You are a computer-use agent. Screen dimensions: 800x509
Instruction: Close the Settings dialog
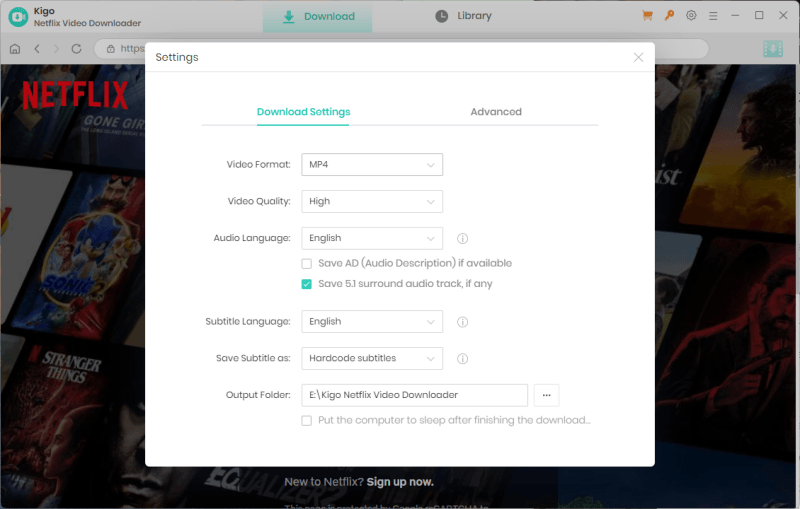[638, 57]
